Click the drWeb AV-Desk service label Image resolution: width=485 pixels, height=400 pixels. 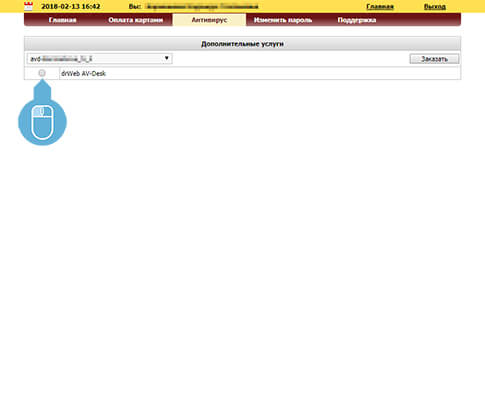[x=83, y=73]
